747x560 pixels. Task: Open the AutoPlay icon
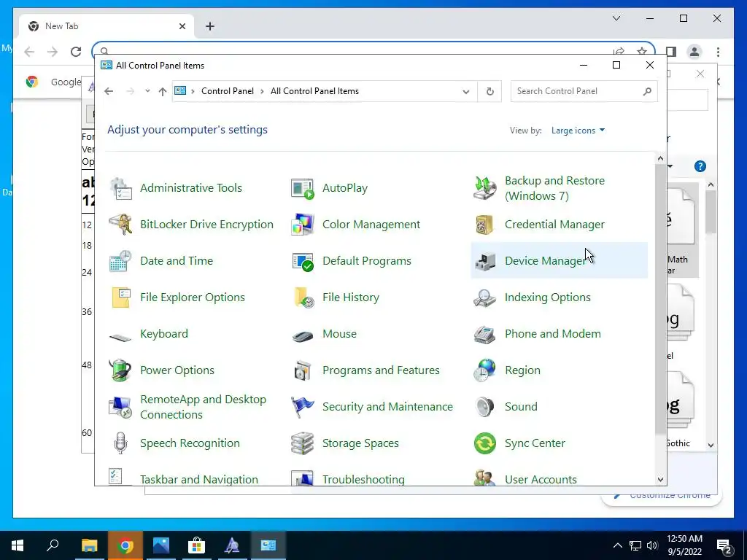303,188
